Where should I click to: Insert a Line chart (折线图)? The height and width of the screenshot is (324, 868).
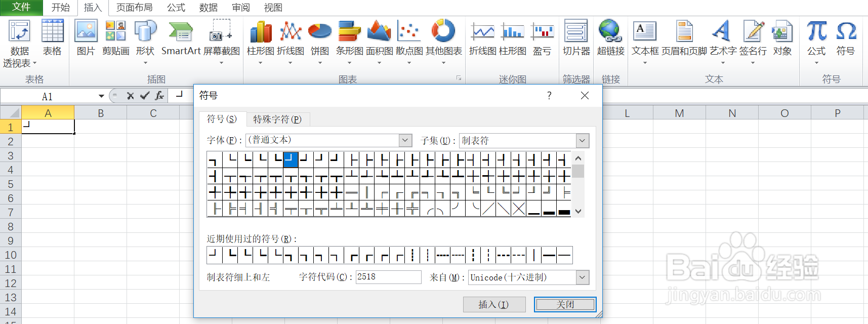click(x=291, y=43)
